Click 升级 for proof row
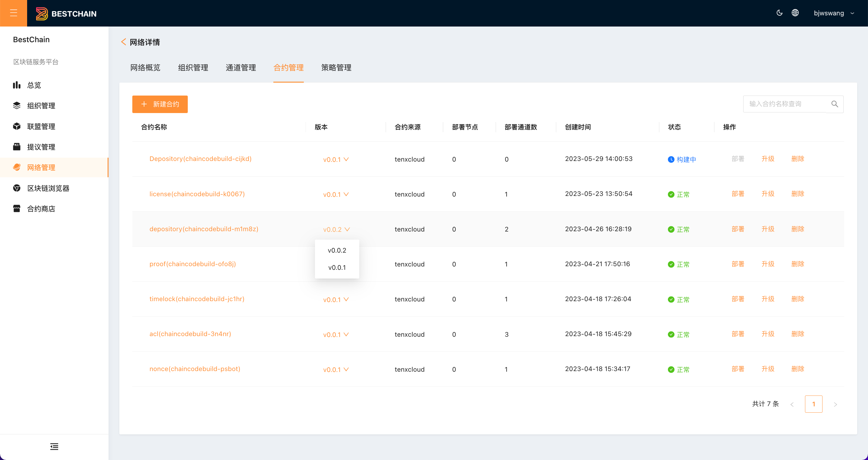 (x=768, y=264)
